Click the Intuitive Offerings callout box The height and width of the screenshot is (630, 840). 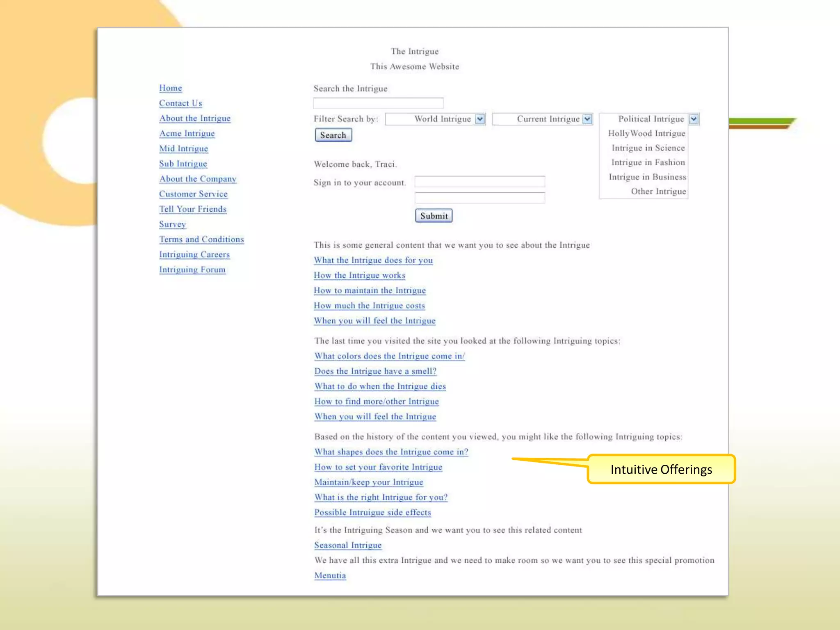(661, 469)
